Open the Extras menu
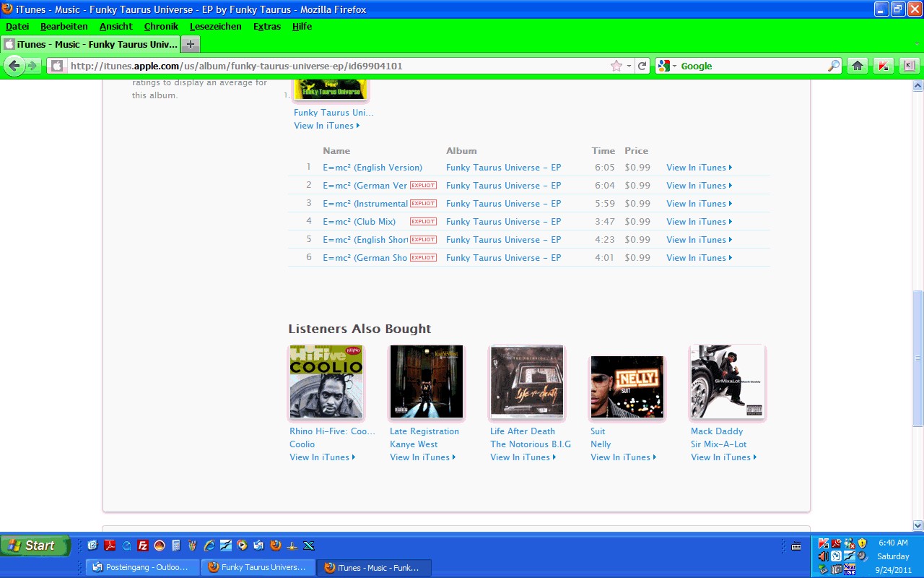 point(267,27)
